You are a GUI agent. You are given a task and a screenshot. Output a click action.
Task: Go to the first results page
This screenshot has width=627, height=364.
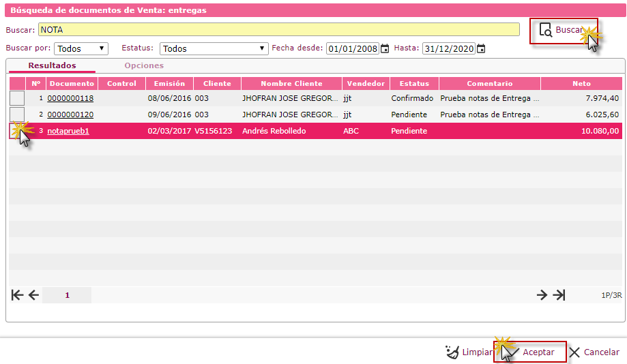click(18, 295)
